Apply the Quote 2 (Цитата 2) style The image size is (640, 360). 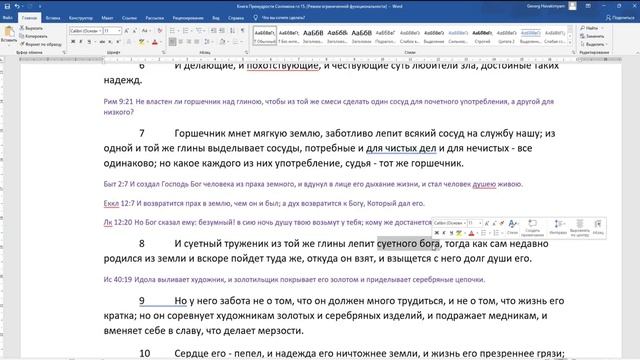point(507,36)
